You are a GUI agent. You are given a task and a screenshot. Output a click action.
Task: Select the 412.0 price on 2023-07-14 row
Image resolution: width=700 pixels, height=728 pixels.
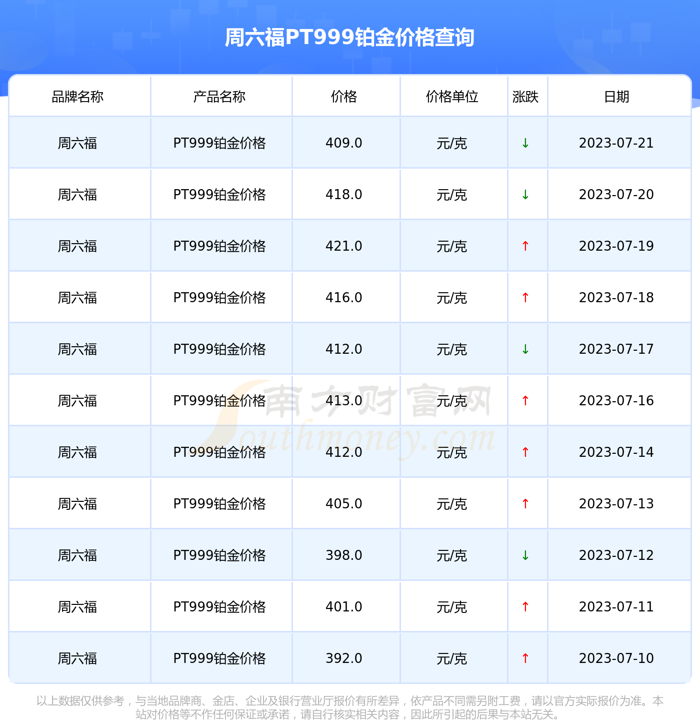click(344, 452)
